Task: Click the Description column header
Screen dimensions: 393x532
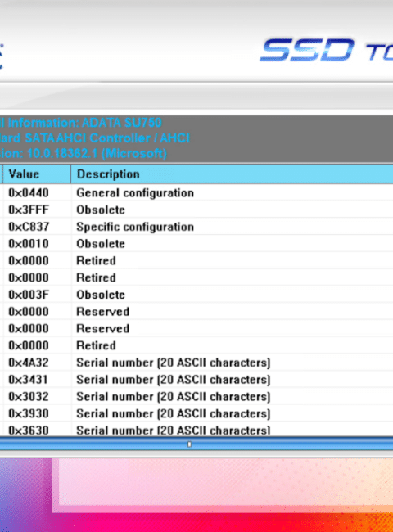Action: (233, 174)
